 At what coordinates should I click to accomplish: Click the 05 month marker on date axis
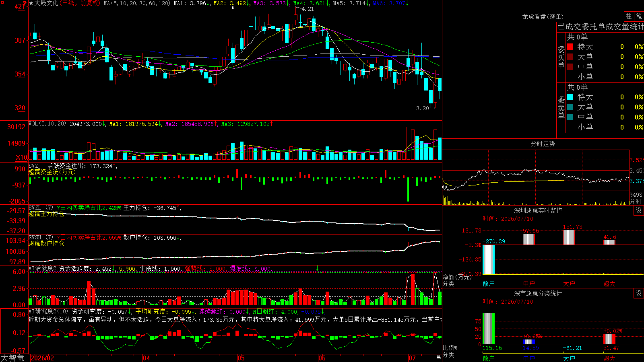coord(241,358)
